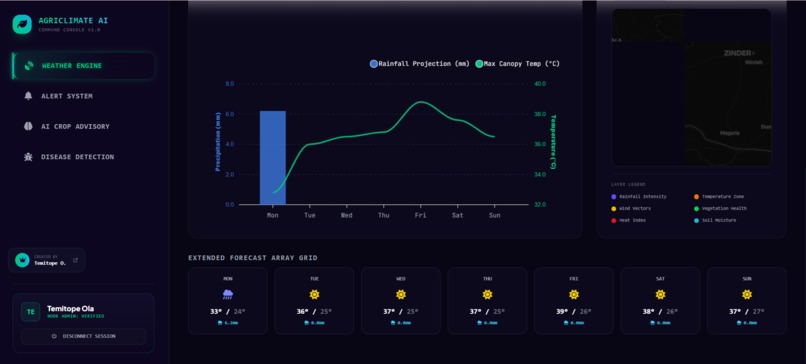Click the bell icon beside Alert System
806x364 pixels.
28,96
